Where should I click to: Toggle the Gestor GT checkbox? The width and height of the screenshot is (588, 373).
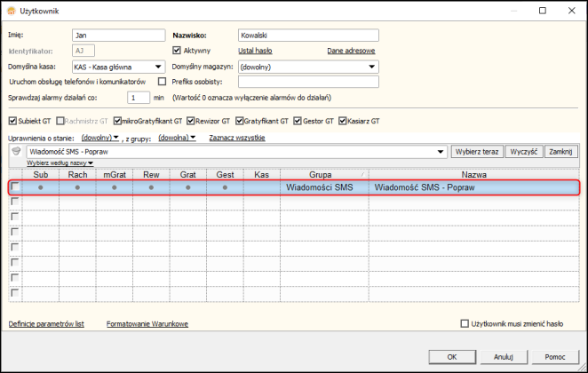[x=298, y=121]
